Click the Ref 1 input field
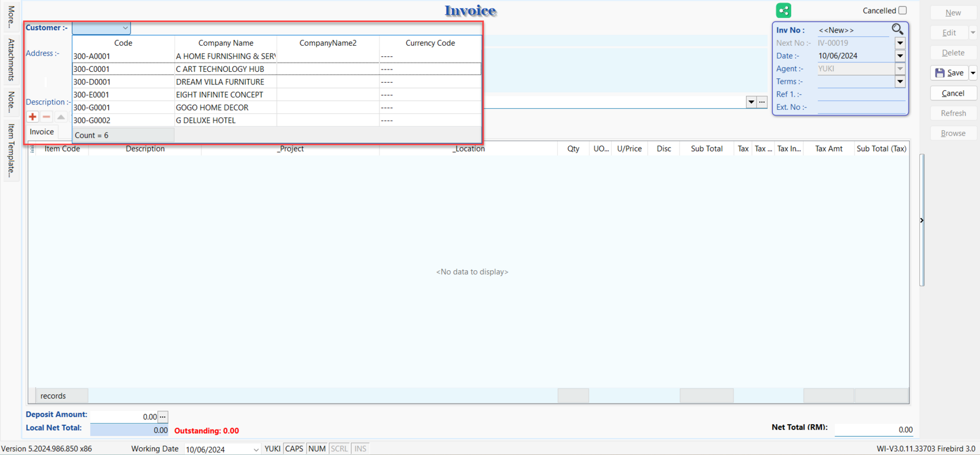This screenshot has width=980, height=455. pyautogui.click(x=861, y=94)
